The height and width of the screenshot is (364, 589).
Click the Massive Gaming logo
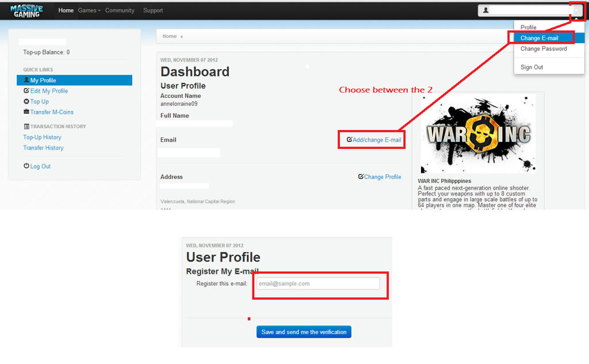point(26,10)
